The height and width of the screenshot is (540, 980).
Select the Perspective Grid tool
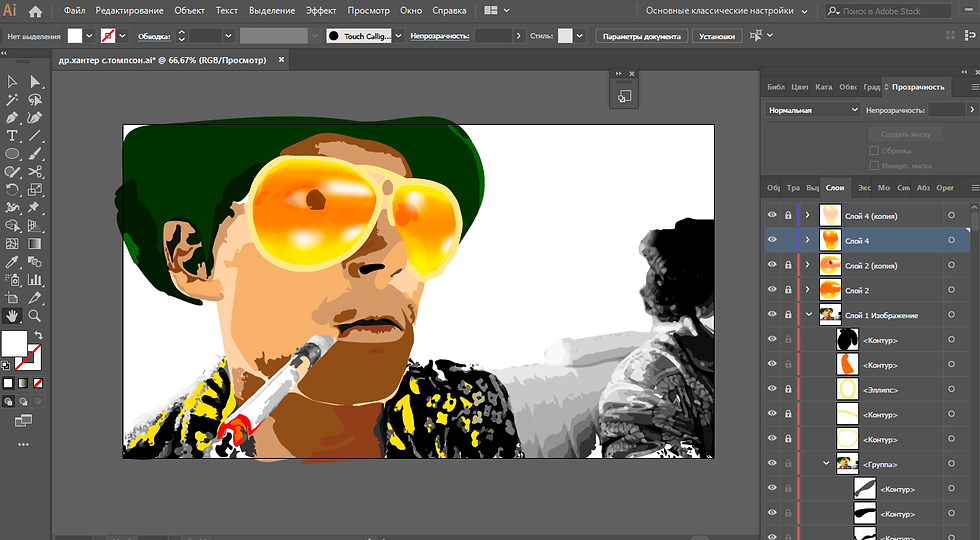click(x=35, y=226)
